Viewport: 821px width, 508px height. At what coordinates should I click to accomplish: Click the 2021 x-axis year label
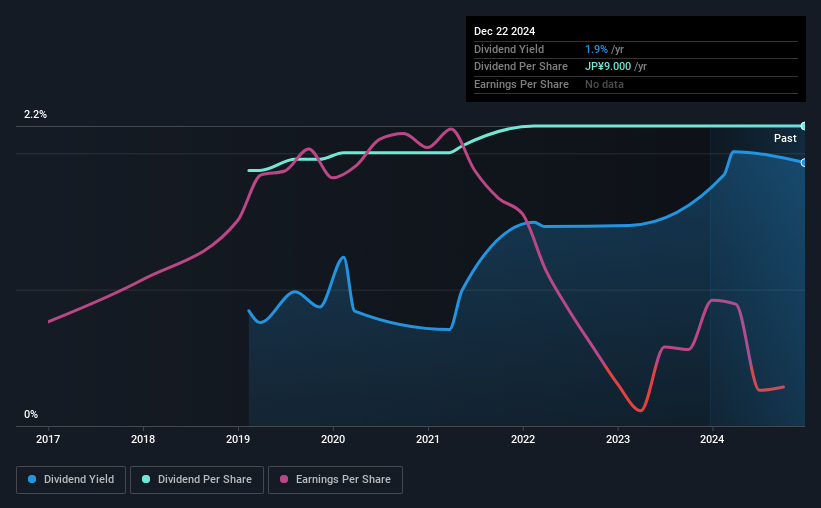pyautogui.click(x=428, y=439)
